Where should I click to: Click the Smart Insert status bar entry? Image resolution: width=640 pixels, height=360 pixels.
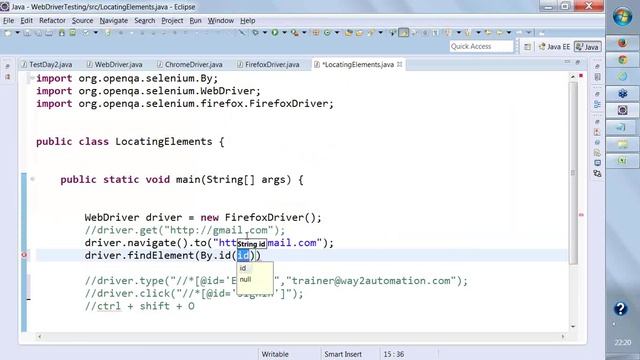pos(343,354)
